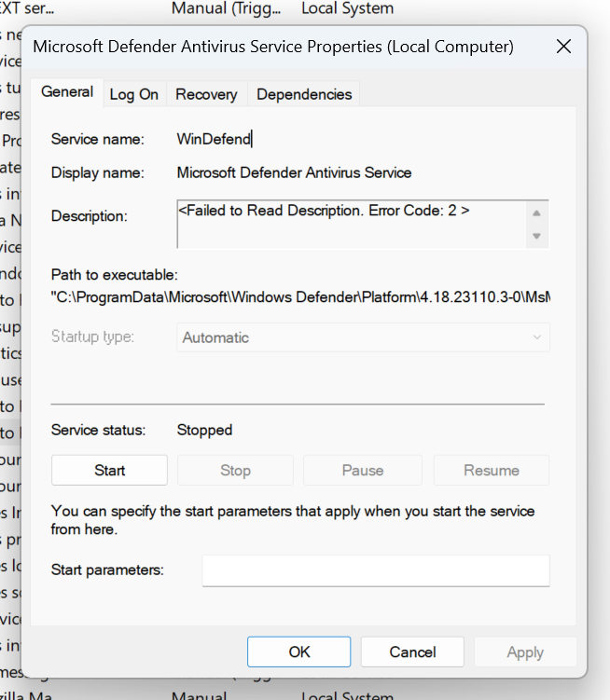Click the Pause service button
This screenshot has height=700, width=610.
363,471
